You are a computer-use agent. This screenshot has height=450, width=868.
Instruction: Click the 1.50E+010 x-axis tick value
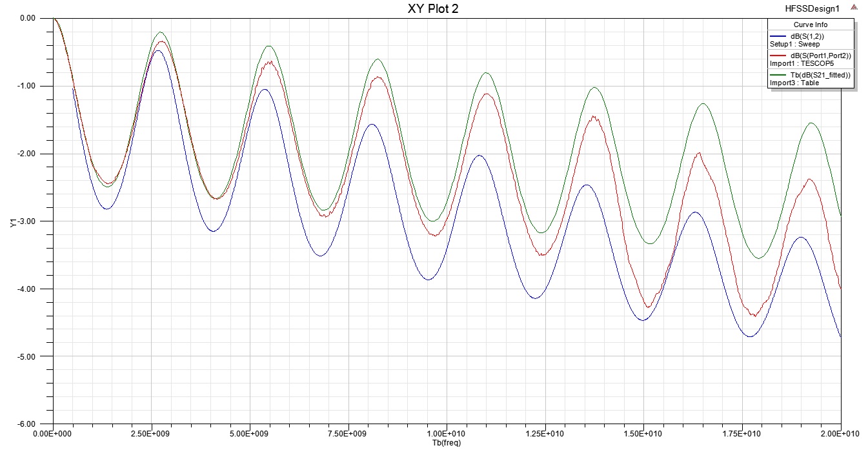click(644, 433)
